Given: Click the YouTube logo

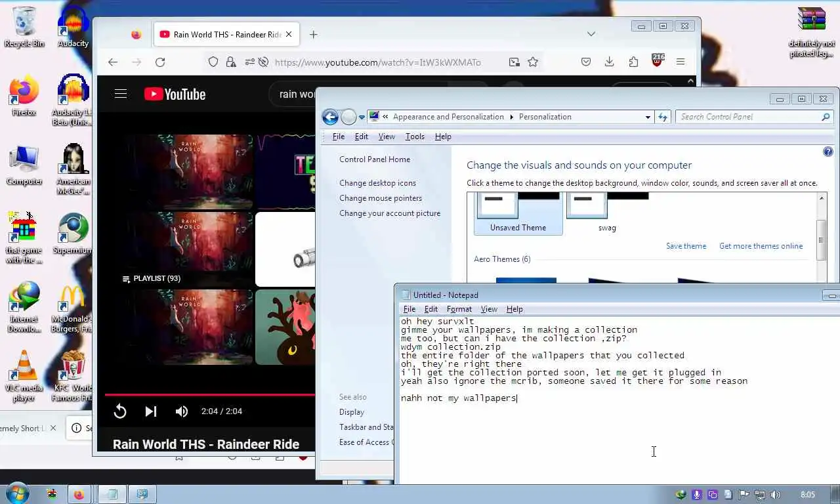Looking at the screenshot, I should (x=175, y=94).
